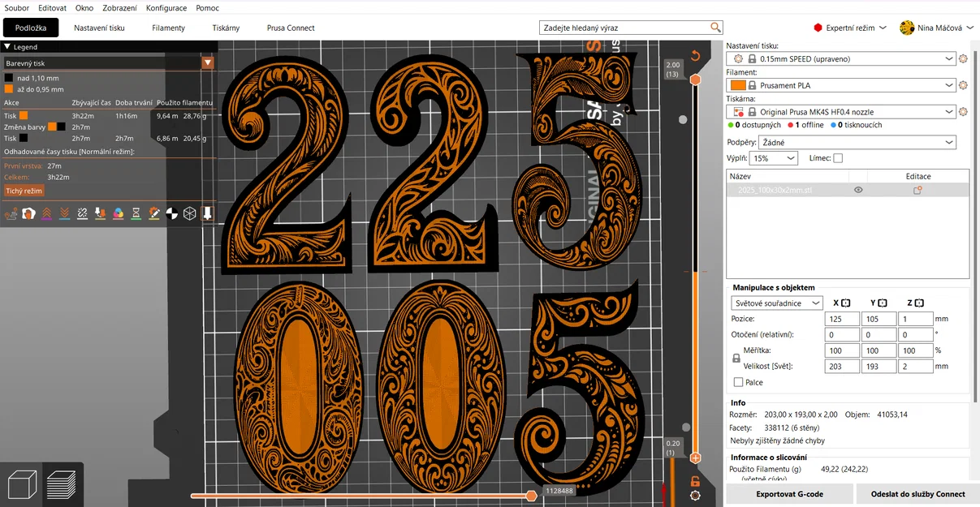This screenshot has width=980, height=507.
Task: Click the search magnifier icon
Action: pyautogui.click(x=715, y=28)
